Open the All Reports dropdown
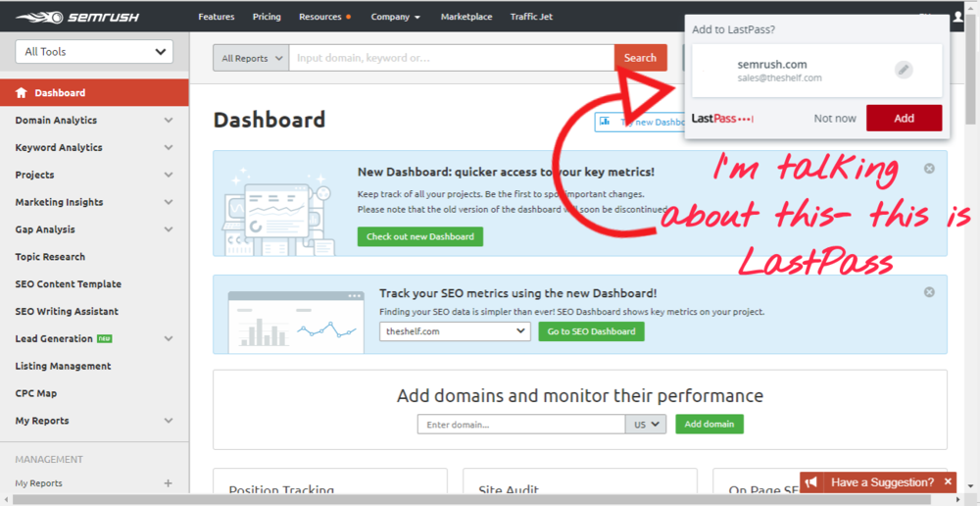The height and width of the screenshot is (506, 980). point(251,58)
